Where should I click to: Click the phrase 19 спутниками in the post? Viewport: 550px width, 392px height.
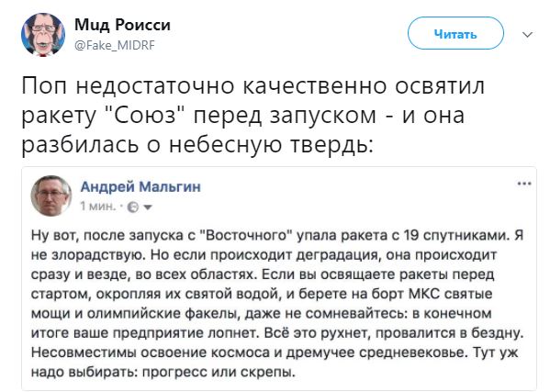click(457, 235)
